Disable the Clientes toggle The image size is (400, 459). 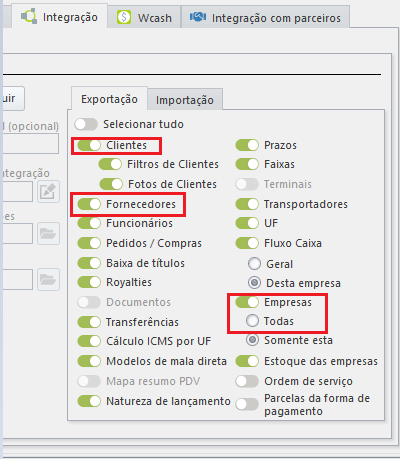click(89, 145)
